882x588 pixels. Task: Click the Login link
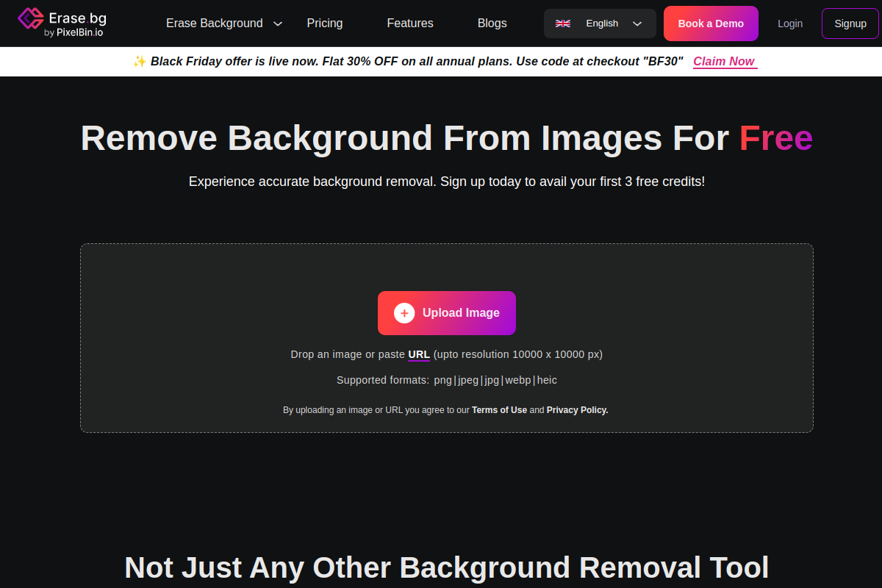[x=790, y=24]
